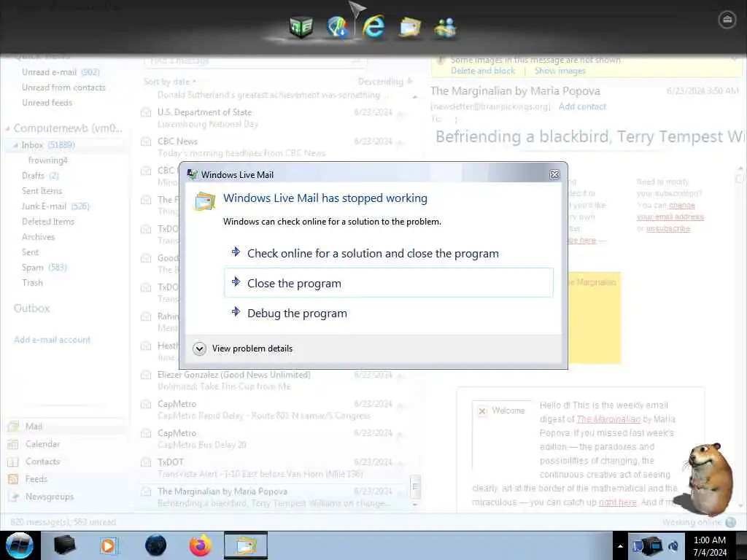Choose Debug the program option
The width and height of the screenshot is (747, 560).
[x=389, y=313]
